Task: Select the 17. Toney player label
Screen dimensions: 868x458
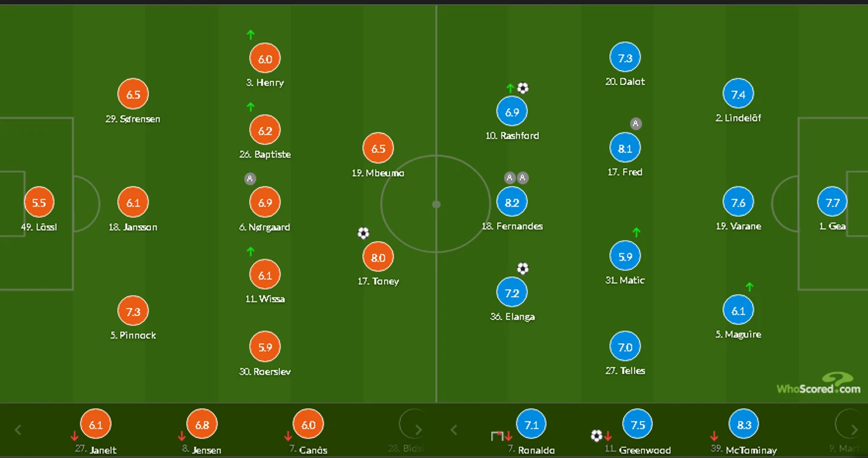Action: (378, 282)
